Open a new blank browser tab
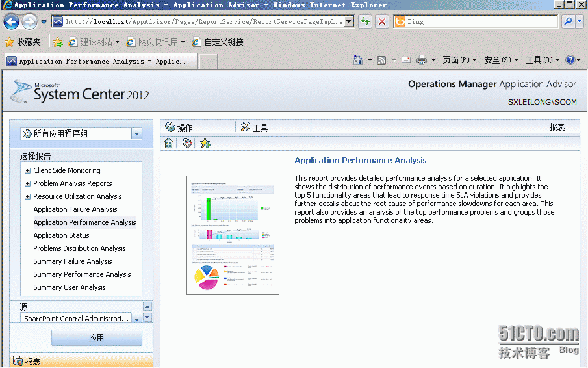The height and width of the screenshot is (368, 588). coord(208,61)
